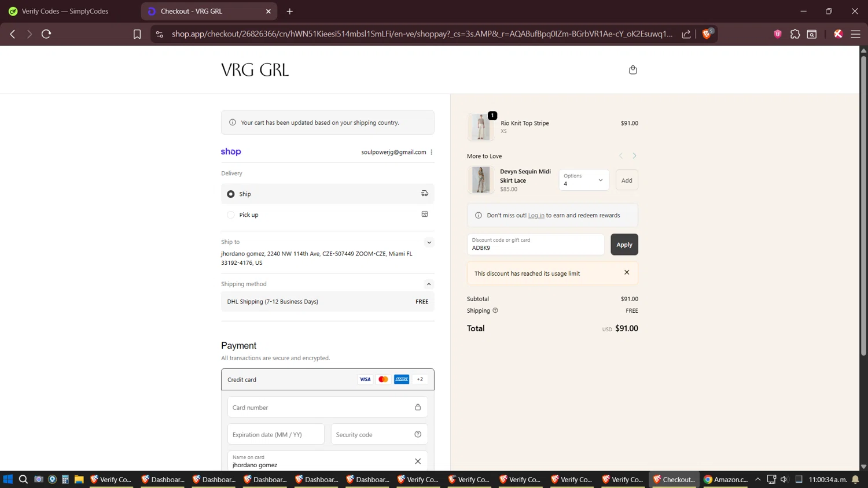Screen dimensions: 868x488
Task: Add Devyn Sequin Midi Skirt to cart
Action: [x=627, y=180]
